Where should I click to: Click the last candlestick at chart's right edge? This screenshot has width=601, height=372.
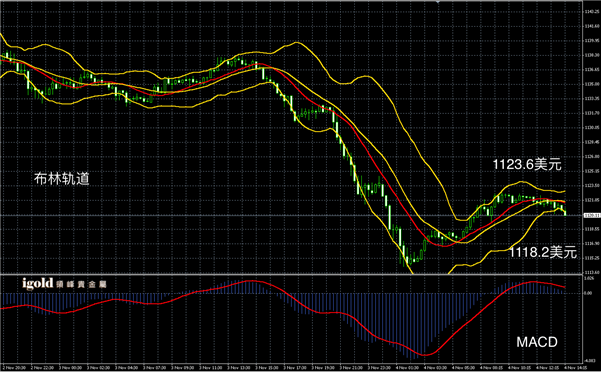565,213
